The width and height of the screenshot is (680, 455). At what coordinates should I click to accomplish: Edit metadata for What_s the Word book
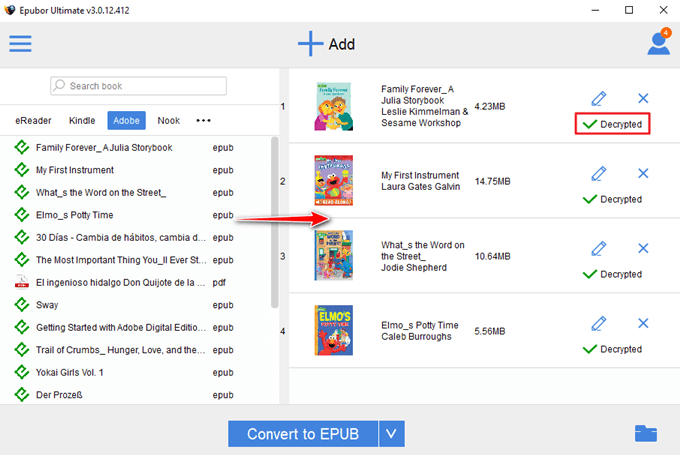[x=598, y=249]
